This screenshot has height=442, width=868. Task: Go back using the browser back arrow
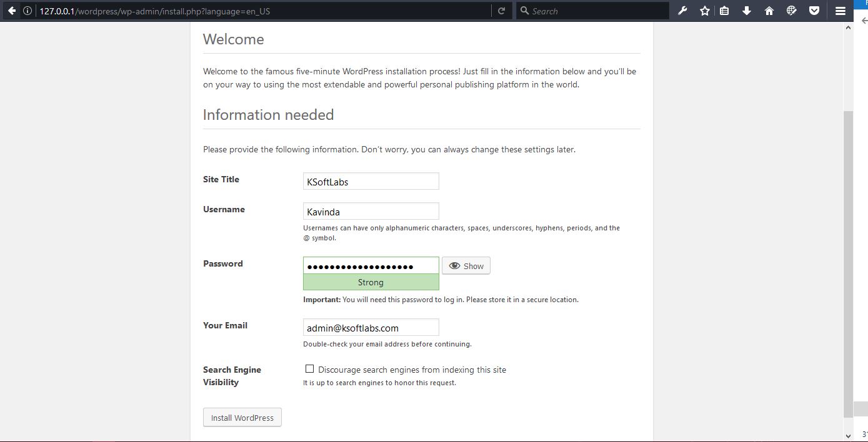[11, 11]
